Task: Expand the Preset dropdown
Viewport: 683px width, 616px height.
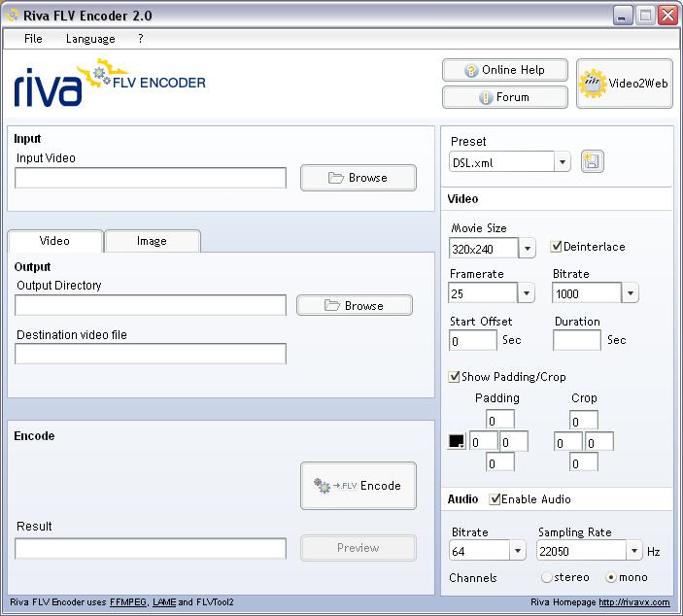Action: click(562, 162)
